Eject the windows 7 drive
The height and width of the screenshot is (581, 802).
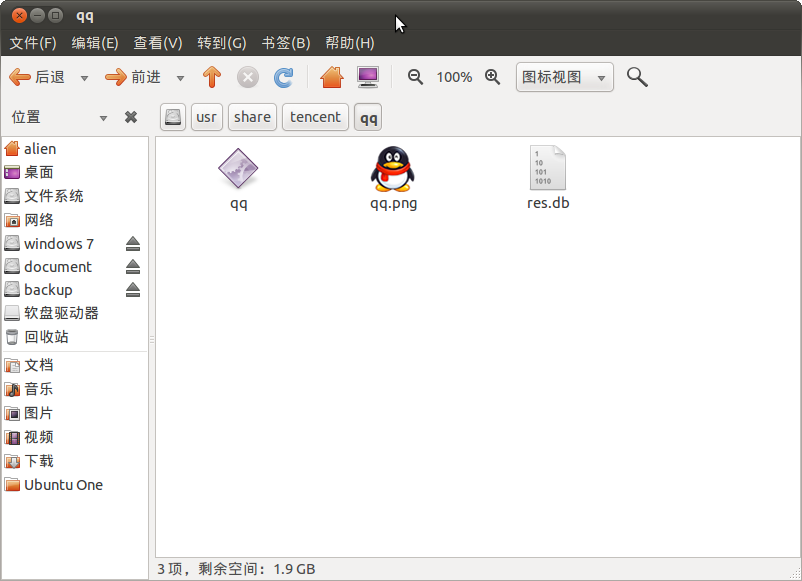click(x=133, y=243)
